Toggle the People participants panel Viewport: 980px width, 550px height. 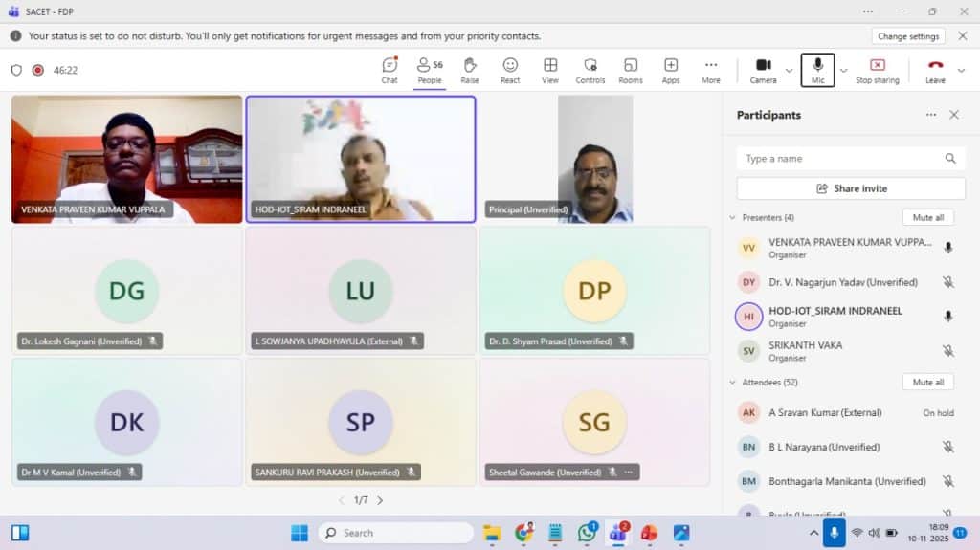click(430, 70)
